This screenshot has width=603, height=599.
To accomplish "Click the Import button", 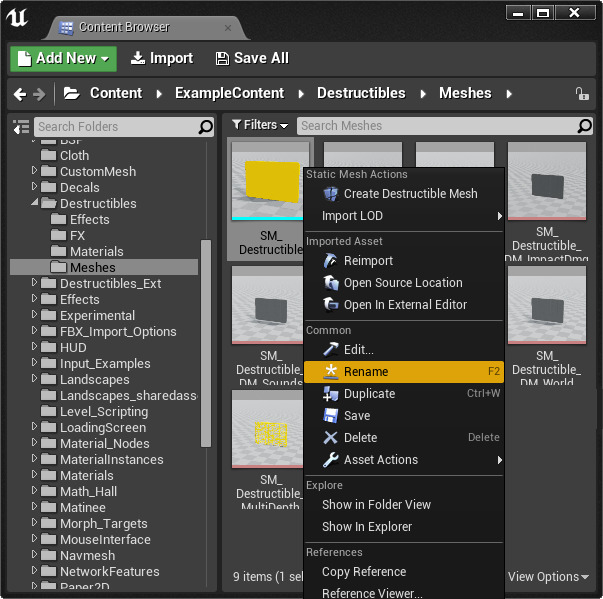I will coord(162,59).
